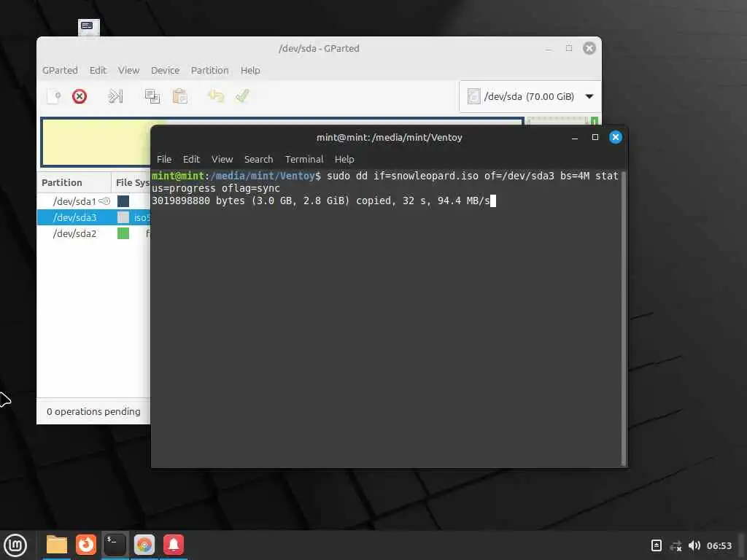The width and height of the screenshot is (747, 560).
Task: Click the Undo last operation icon in GParted
Action: pos(216,96)
